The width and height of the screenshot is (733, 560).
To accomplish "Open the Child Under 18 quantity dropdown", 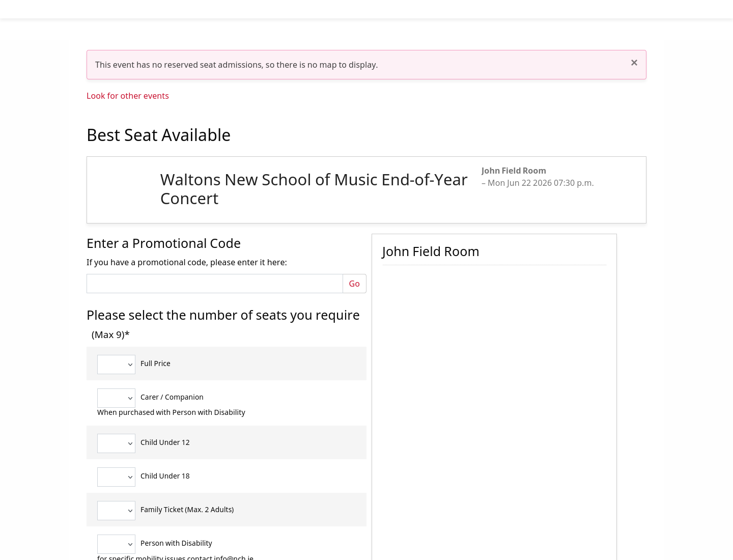I will (x=116, y=477).
